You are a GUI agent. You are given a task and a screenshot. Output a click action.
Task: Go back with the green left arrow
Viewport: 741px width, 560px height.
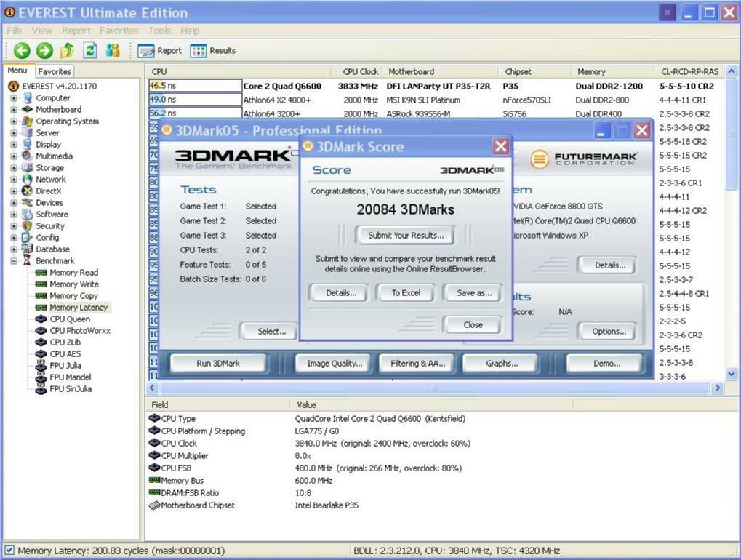click(x=22, y=50)
